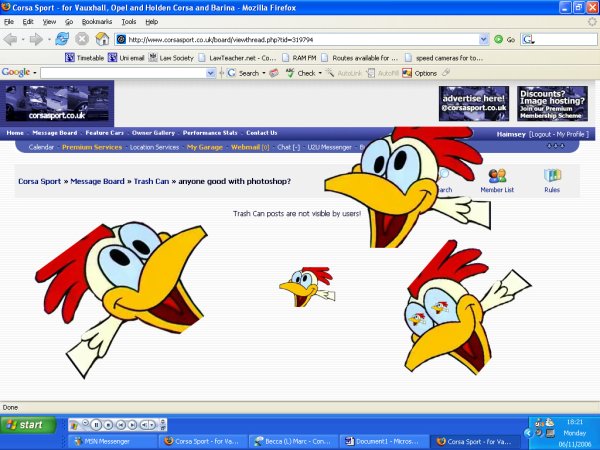Open the Bookmarks menu

tap(96, 21)
